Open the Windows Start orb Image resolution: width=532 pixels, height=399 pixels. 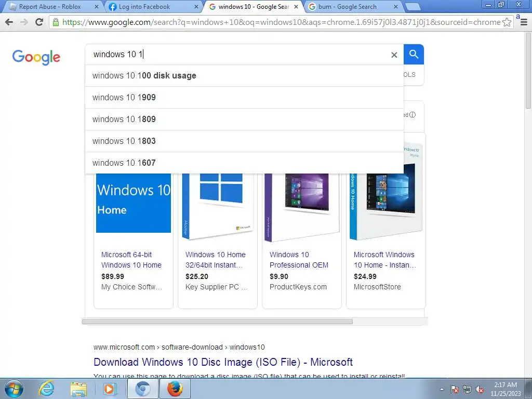tap(14, 389)
